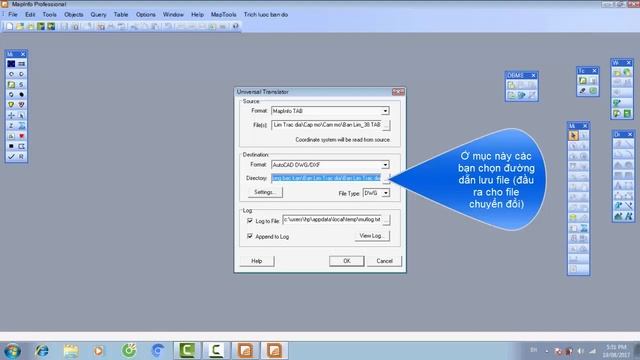
Task: Toggle the Append to Log checkbox
Action: 250,236
